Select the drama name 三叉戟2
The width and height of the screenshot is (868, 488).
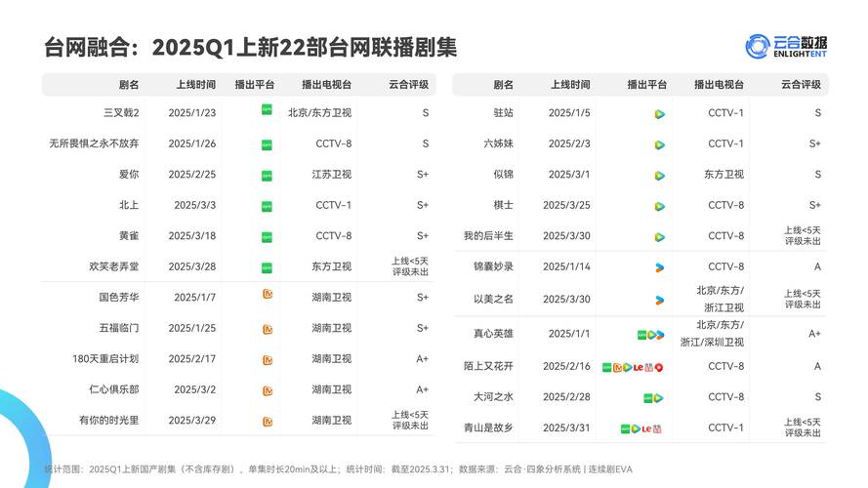click(121, 113)
